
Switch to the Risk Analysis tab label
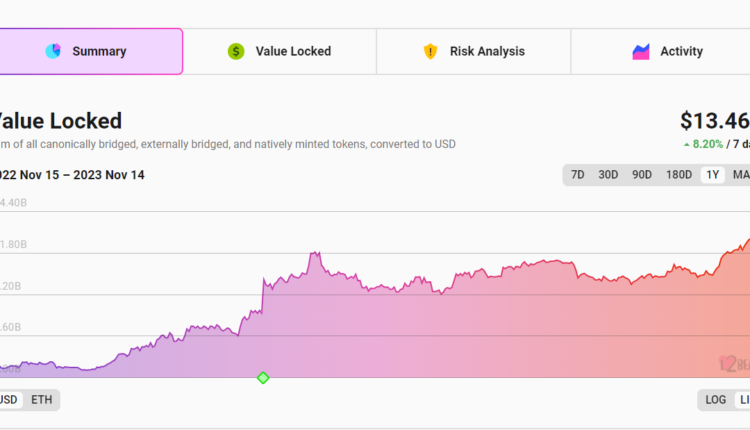(x=487, y=51)
